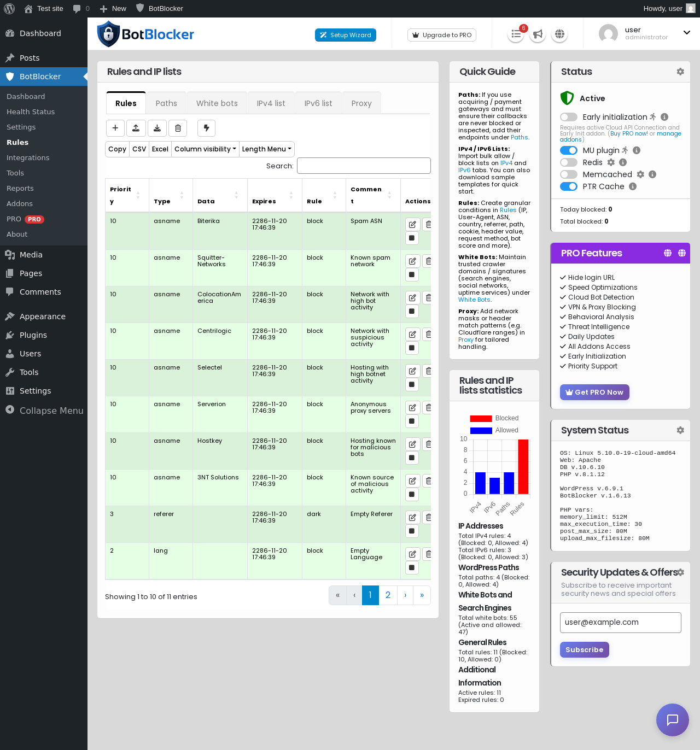700x750 pixels.
Task: Click the export rules download icon
Action: pos(157,128)
